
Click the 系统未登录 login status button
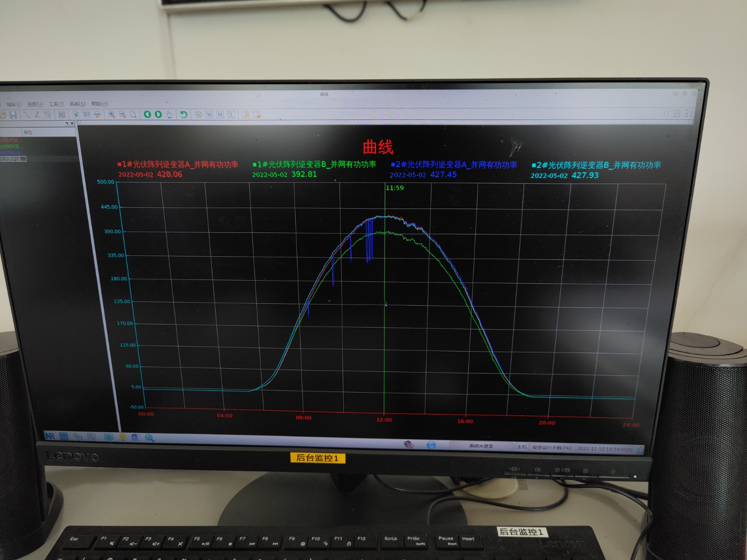coord(481,446)
